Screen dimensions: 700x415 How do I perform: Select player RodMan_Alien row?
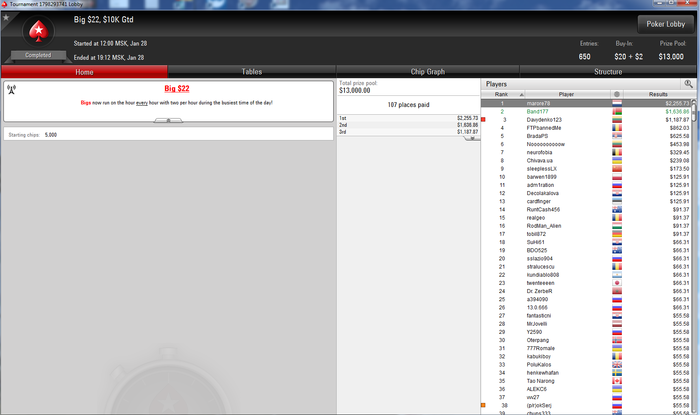tap(586, 226)
